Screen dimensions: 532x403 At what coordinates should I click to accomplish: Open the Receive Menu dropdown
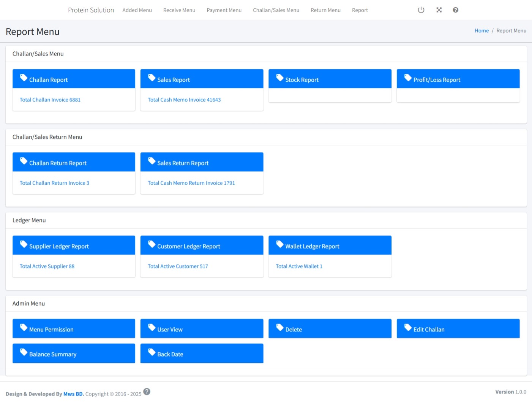click(x=179, y=10)
